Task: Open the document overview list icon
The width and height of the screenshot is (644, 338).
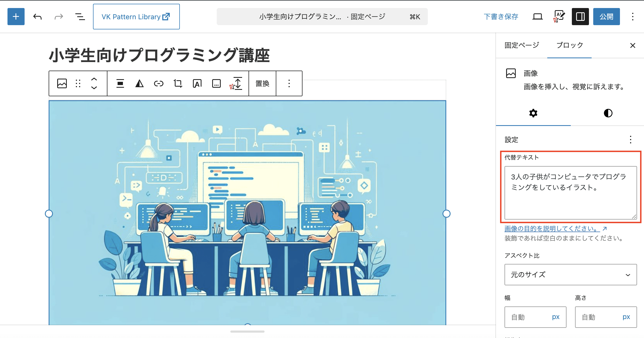Action: pos(80,17)
